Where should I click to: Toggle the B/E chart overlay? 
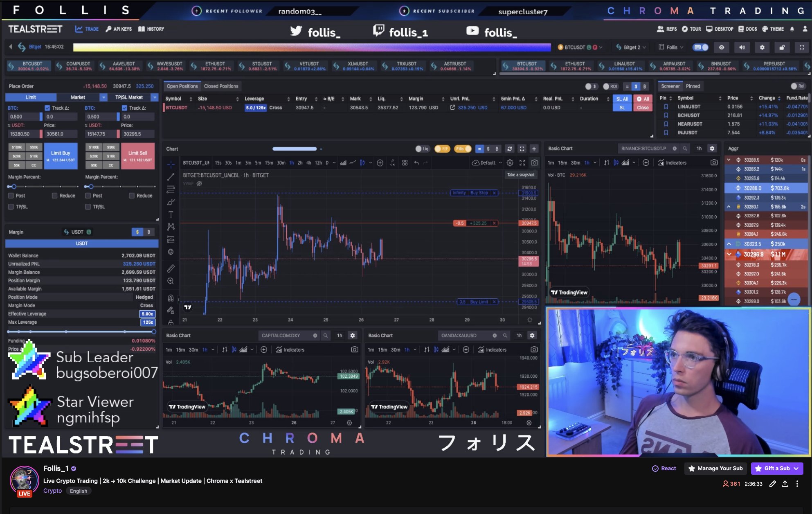coord(441,149)
